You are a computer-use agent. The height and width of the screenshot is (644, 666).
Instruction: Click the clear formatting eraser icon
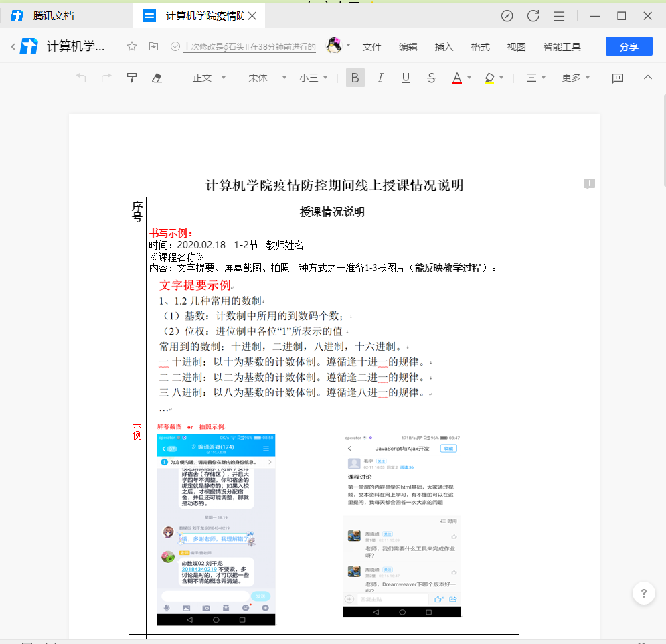click(157, 78)
